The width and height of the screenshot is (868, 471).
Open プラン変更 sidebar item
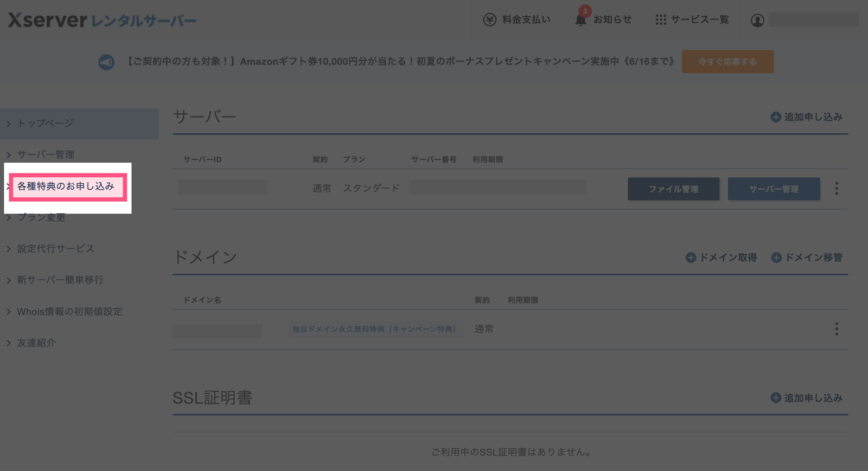41,218
